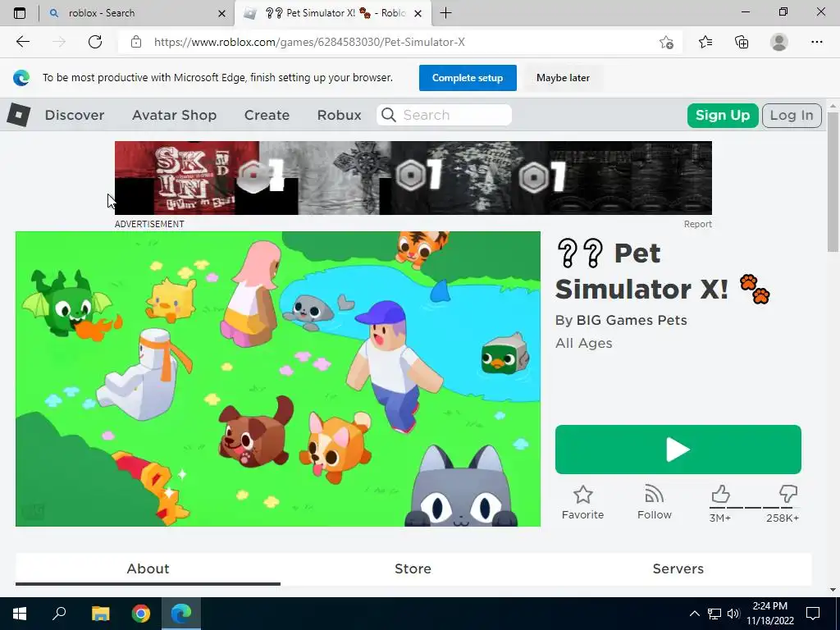840x630 pixels.
Task: Go back with the browser back arrow
Action: pyautogui.click(x=22, y=42)
